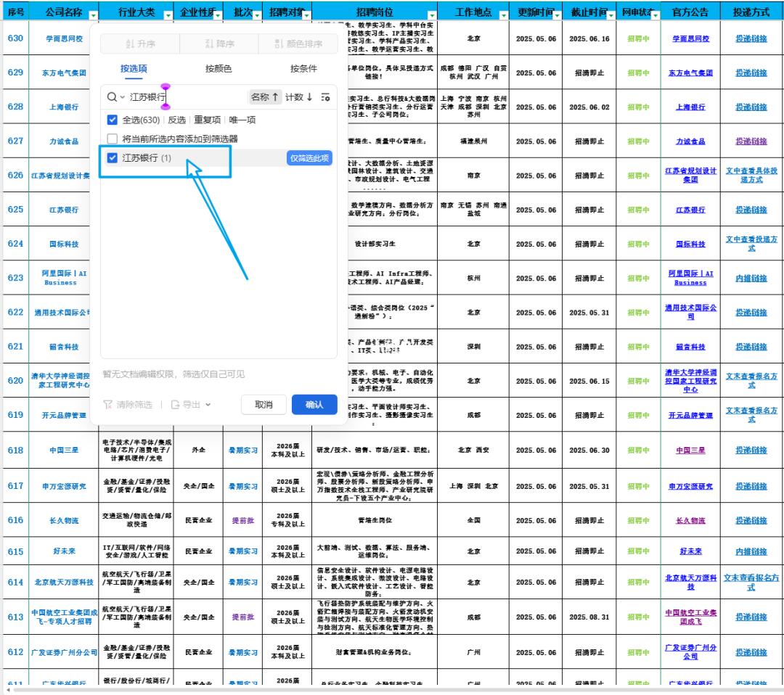This screenshot has height=695, width=784.
Task: Select the 外企 enterprise type cell
Action: (x=198, y=451)
